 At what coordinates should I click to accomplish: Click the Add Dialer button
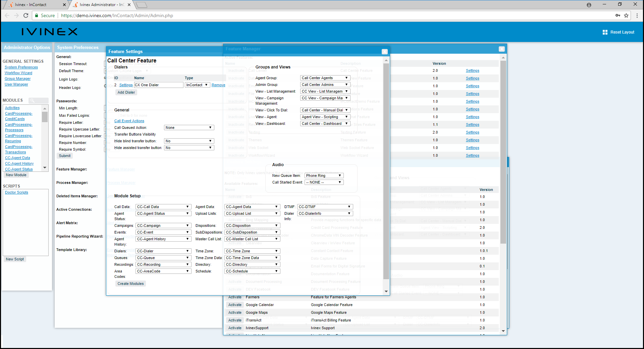click(126, 92)
